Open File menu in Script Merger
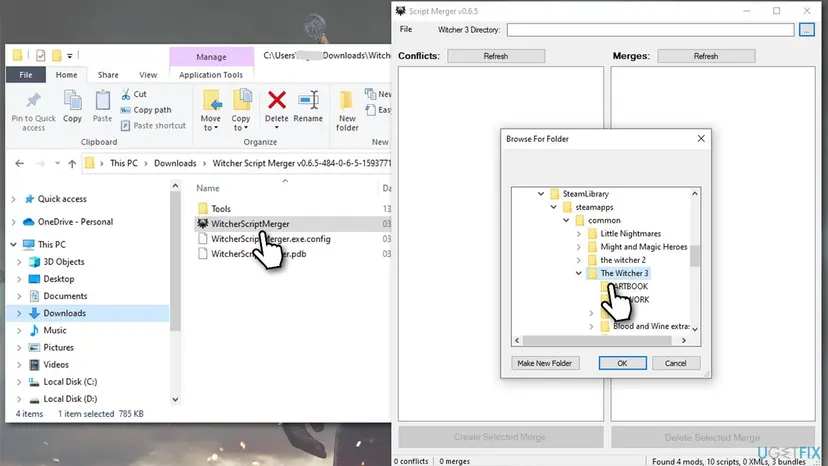The height and width of the screenshot is (466, 828). (406, 30)
